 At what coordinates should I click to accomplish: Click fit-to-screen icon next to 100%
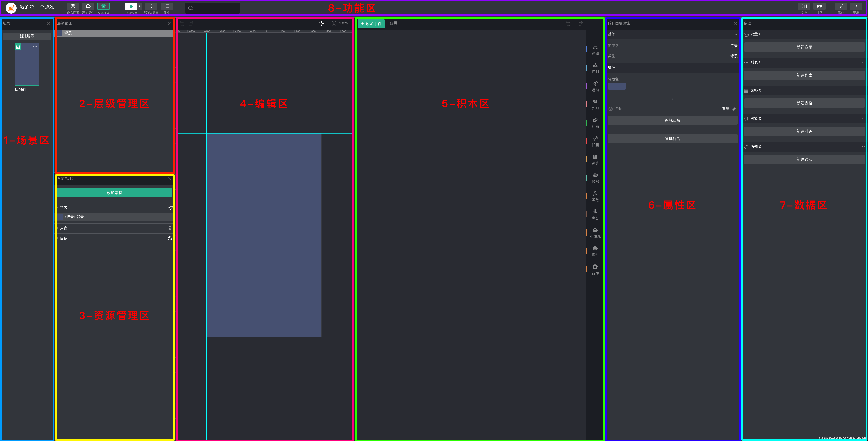pyautogui.click(x=334, y=24)
